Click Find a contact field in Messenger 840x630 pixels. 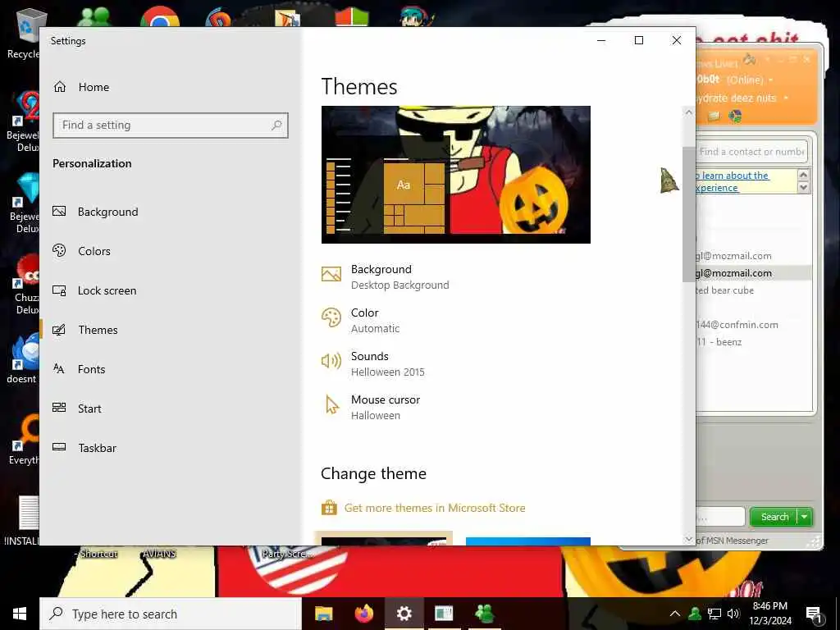coord(751,152)
